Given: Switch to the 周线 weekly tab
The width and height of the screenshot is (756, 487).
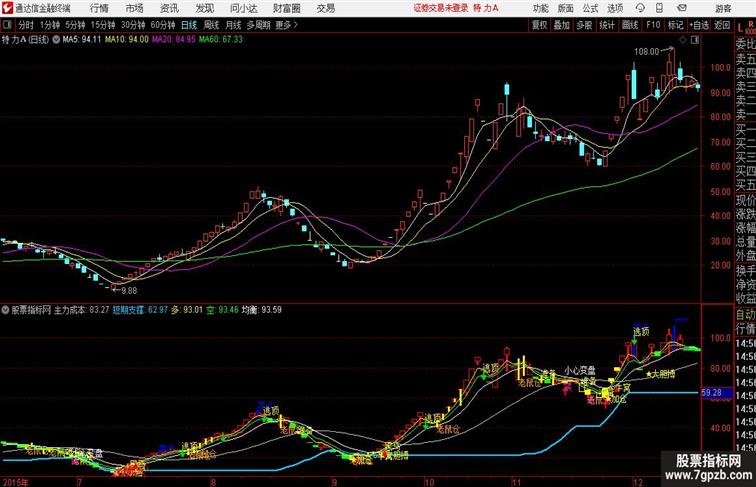Looking at the screenshot, I should tap(211, 25).
